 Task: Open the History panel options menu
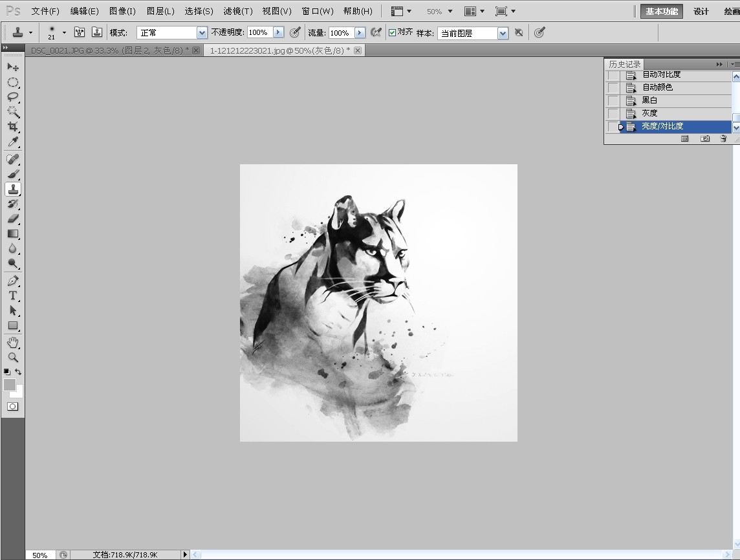(735, 64)
